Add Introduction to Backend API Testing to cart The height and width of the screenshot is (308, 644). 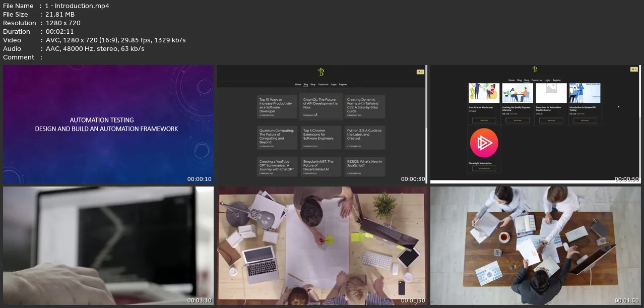(585, 120)
